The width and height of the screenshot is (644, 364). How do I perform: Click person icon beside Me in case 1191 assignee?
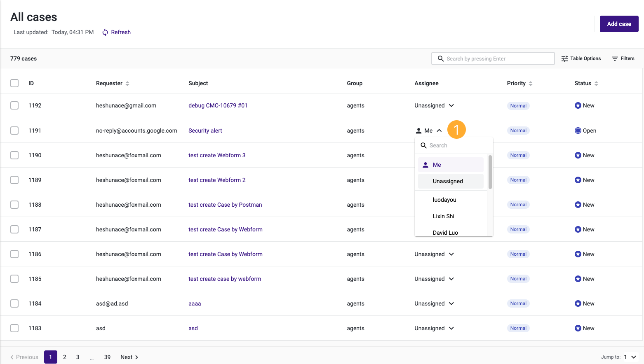(x=418, y=131)
